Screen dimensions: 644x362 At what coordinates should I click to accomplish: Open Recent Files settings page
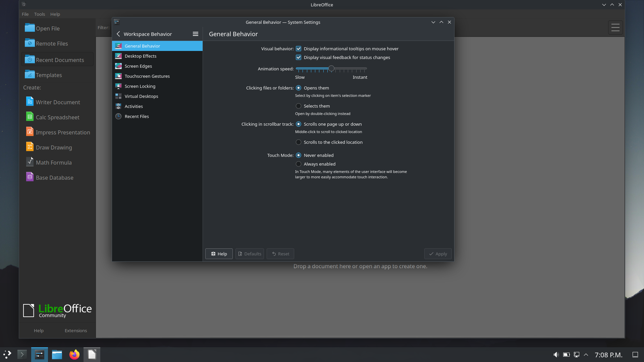click(x=157, y=116)
